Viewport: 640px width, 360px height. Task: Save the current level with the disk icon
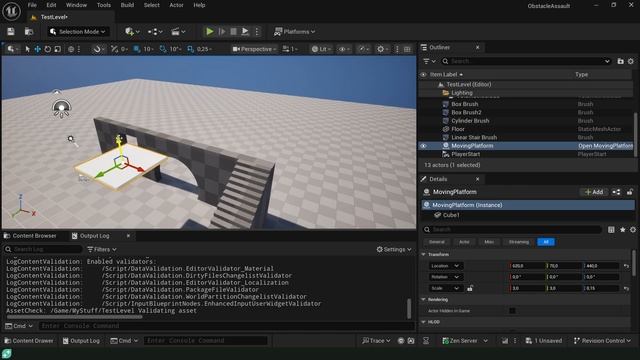pyautogui.click(x=11, y=31)
